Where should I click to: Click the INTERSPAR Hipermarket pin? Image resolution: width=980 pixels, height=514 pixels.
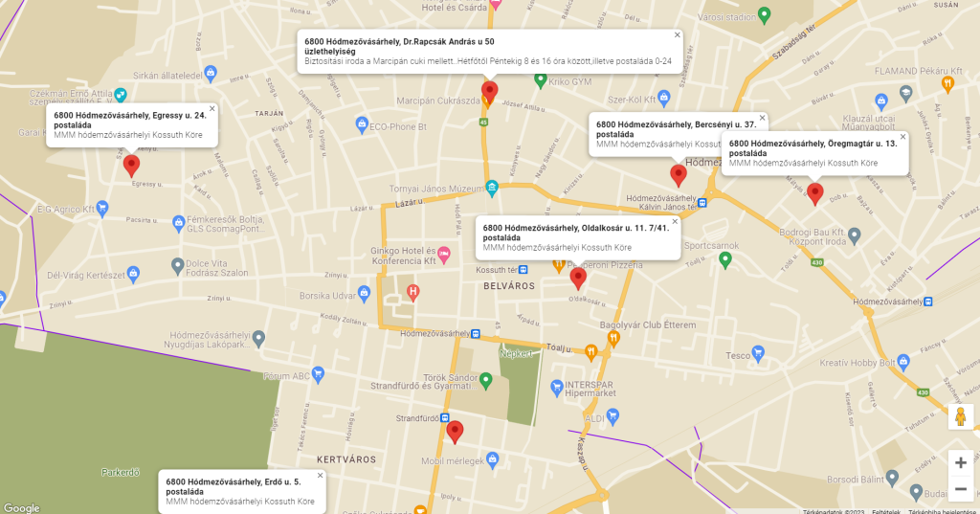557,387
